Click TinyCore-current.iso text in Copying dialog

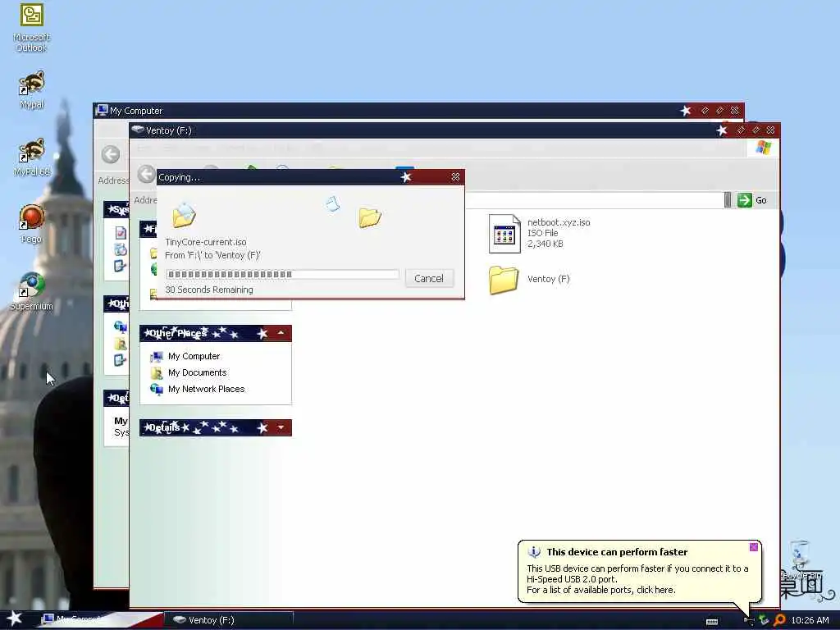206,242
